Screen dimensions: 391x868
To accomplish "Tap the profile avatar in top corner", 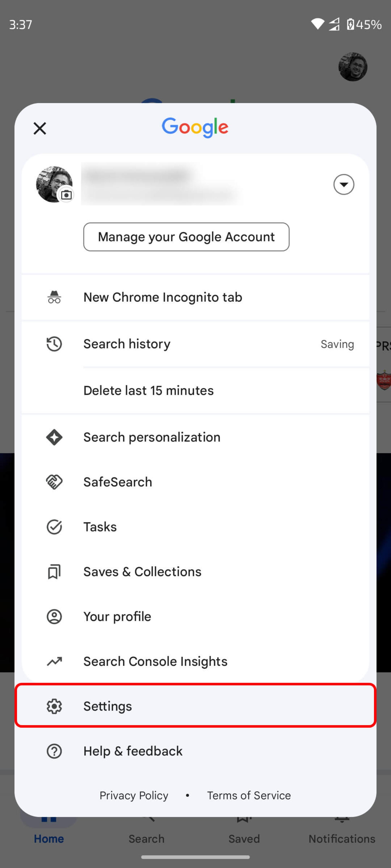I will click(353, 67).
